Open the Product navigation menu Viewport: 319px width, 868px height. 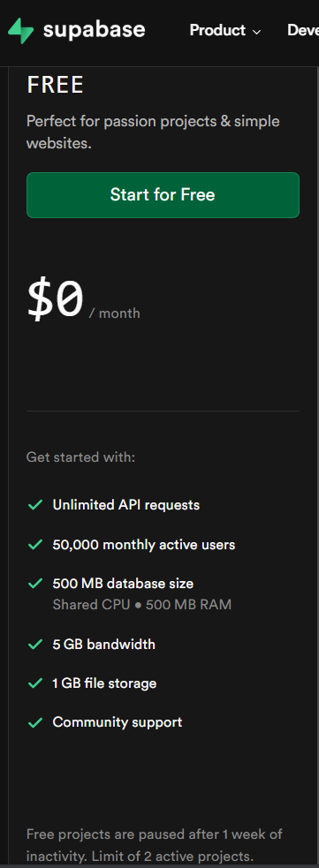click(224, 30)
